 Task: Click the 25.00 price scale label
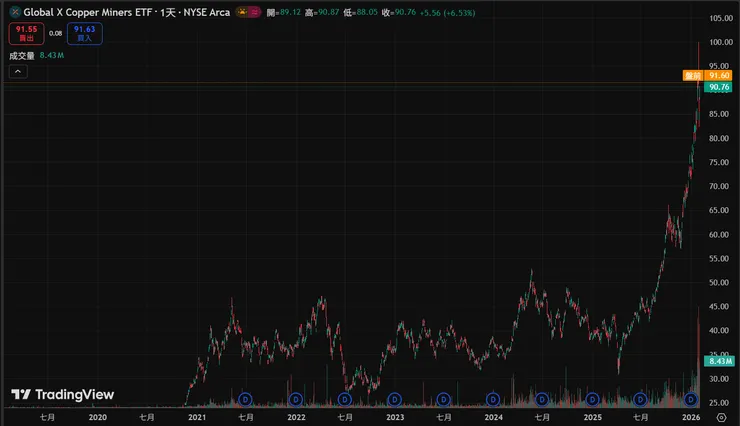(x=719, y=402)
